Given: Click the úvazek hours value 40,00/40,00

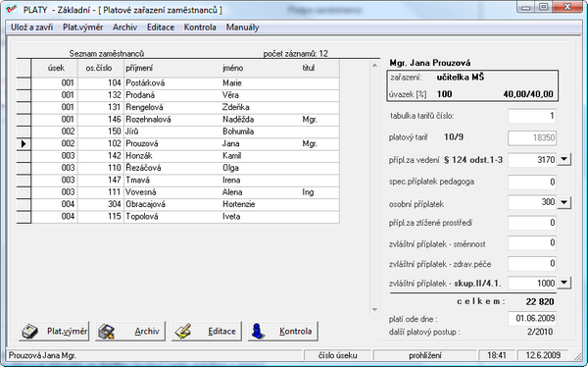Looking at the screenshot, I should (x=528, y=94).
